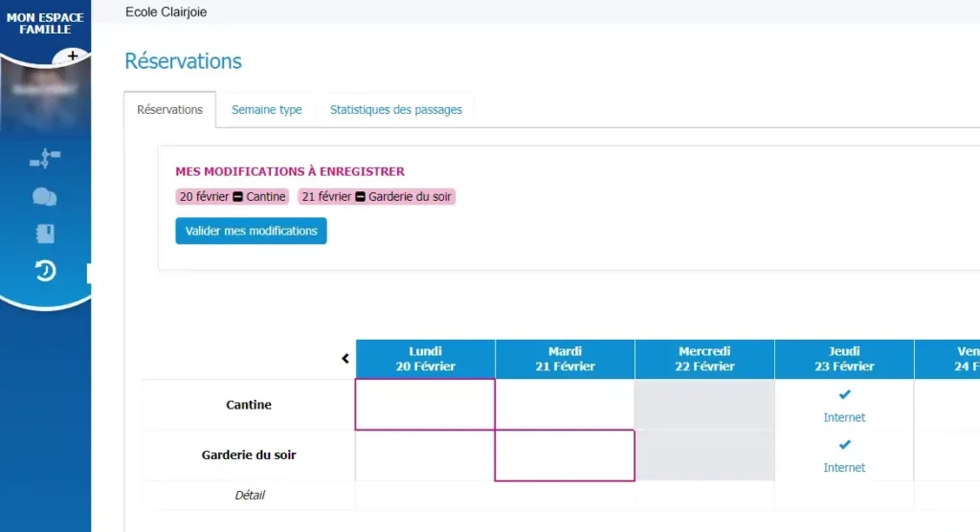Screen dimensions: 980x532
Task: Open the timeline icon in sidebar
Action: tap(45, 158)
